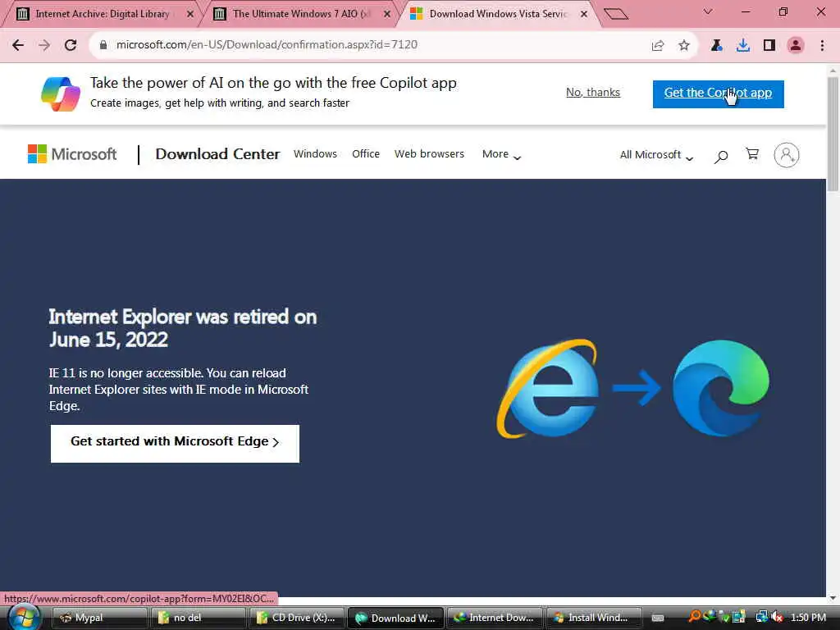The width and height of the screenshot is (840, 630).
Task: Open the Windows Start orb
Action: (24, 617)
